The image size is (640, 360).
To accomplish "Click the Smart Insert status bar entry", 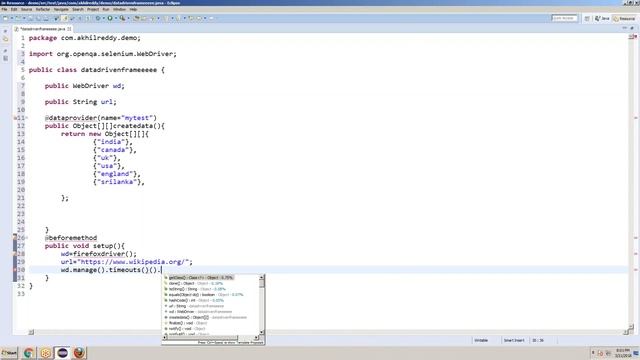I will pos(514,340).
